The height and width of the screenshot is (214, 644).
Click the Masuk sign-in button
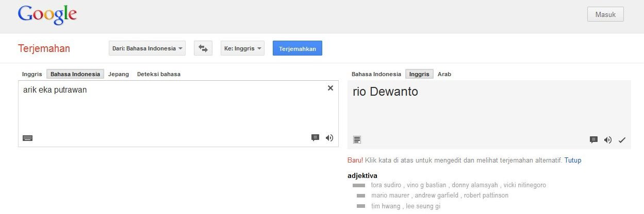click(x=605, y=14)
